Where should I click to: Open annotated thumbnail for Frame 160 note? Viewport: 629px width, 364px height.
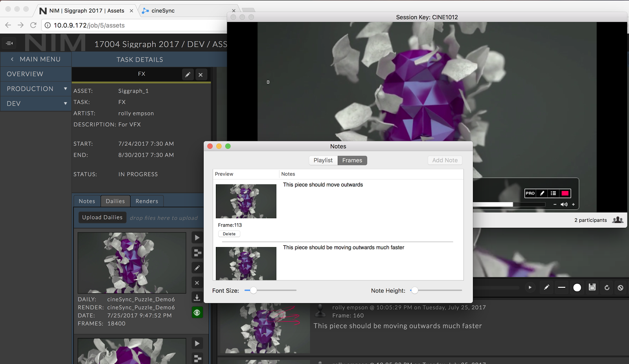(265, 328)
